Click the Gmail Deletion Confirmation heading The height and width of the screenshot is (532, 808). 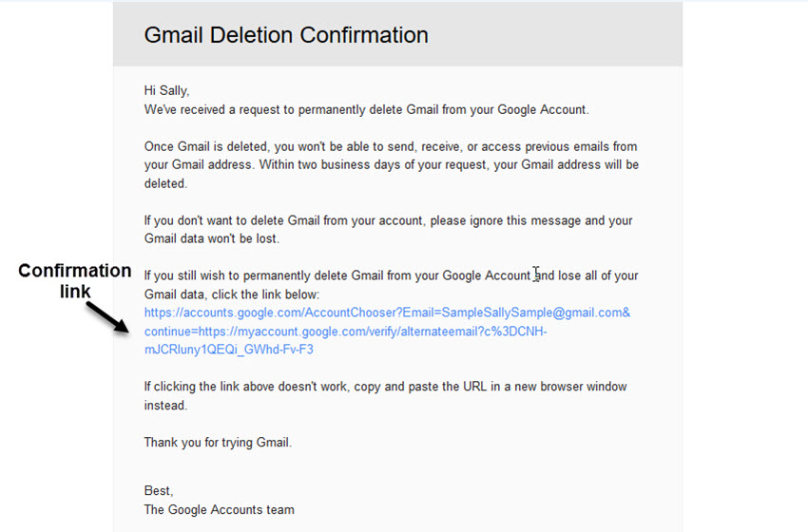285,35
